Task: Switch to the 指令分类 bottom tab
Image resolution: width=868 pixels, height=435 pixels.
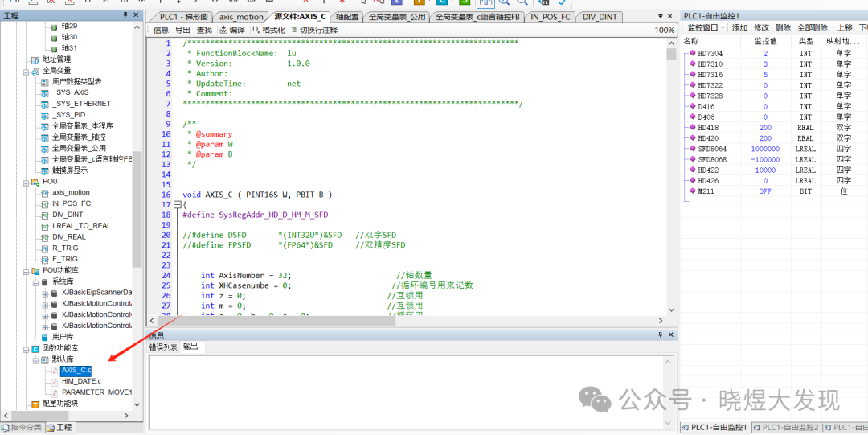Action: pos(22,427)
